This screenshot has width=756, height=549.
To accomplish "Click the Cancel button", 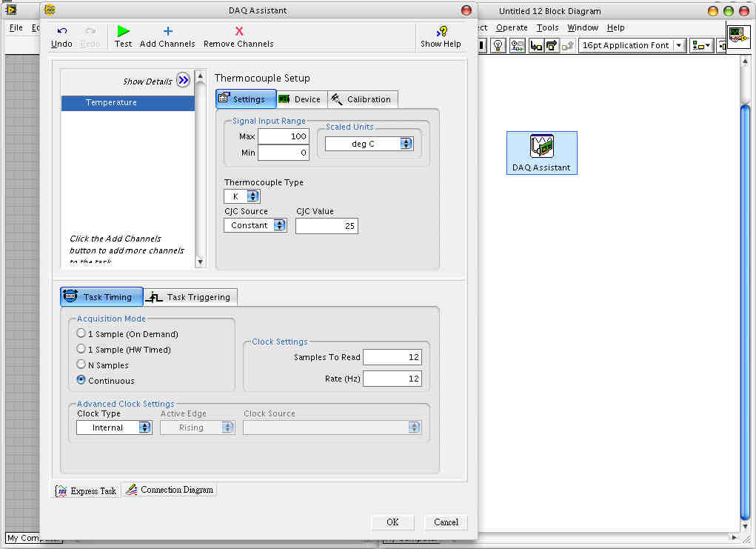I will tap(446, 522).
